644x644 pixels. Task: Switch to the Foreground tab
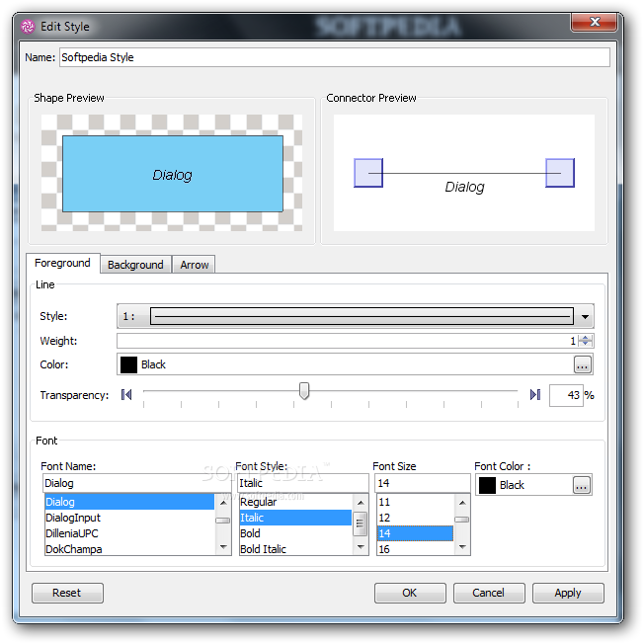point(62,264)
